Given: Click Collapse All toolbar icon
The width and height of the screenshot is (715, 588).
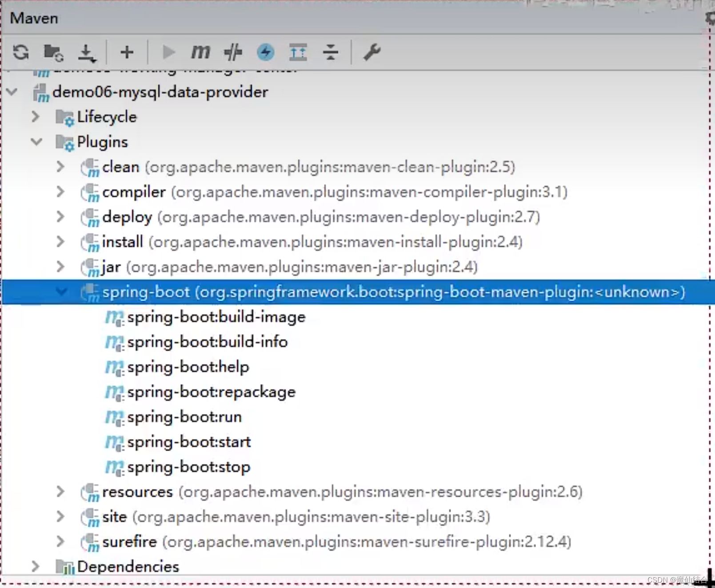Looking at the screenshot, I should 331,52.
